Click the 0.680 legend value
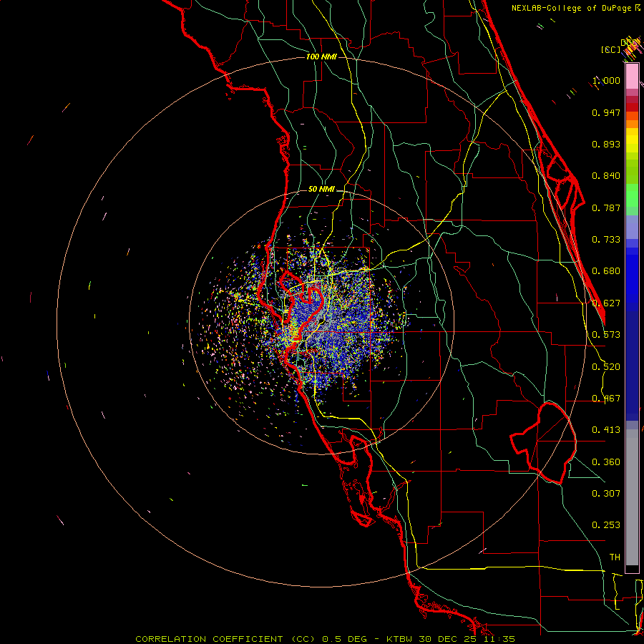Viewport: 644px width, 644px height. click(606, 271)
